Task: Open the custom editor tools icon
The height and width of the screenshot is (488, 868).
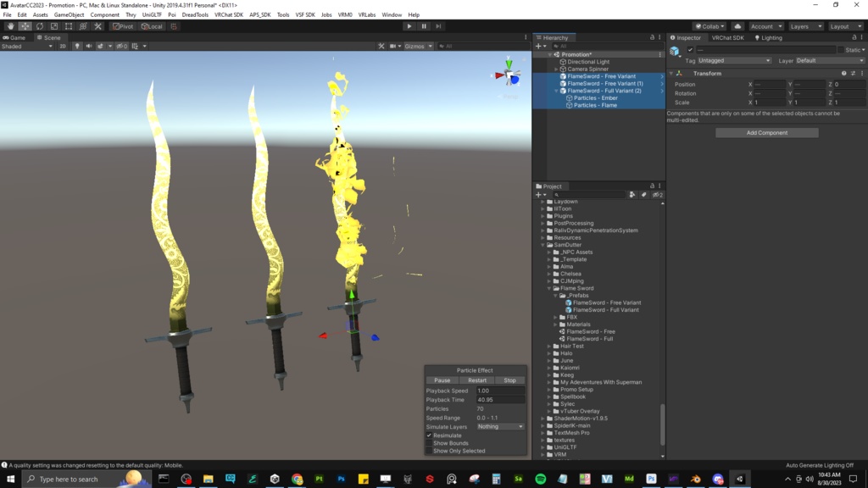Action: tap(97, 26)
